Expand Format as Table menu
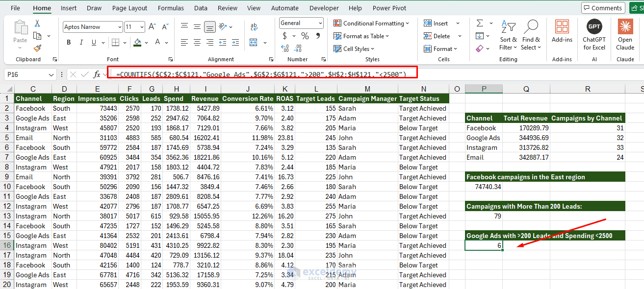 (361, 36)
